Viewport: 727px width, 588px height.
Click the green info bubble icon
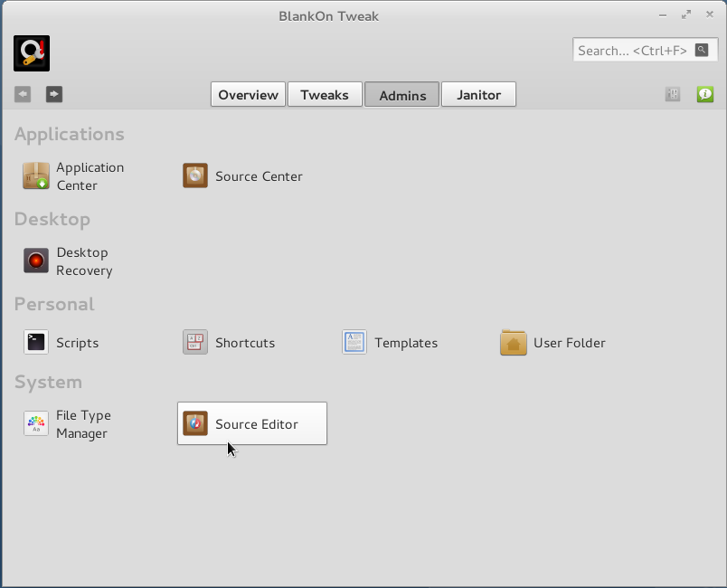click(x=704, y=93)
